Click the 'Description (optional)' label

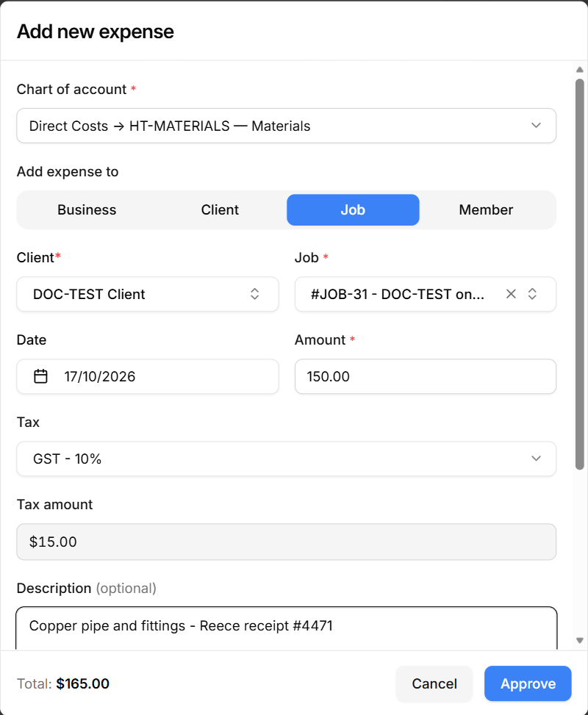[87, 588]
